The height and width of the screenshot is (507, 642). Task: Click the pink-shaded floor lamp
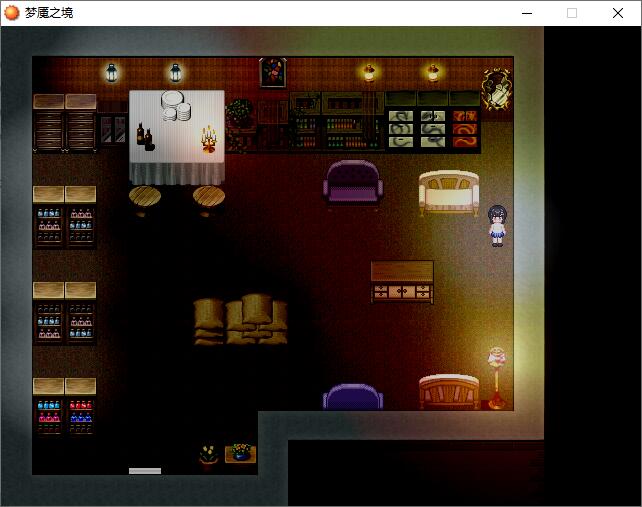(x=497, y=377)
